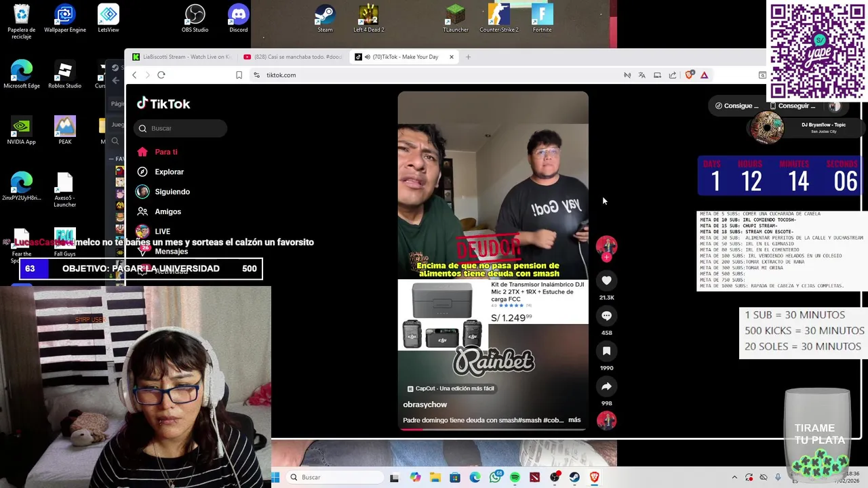868x488 pixels.
Task: Open Discord desktop shortcut
Action: 239,18
